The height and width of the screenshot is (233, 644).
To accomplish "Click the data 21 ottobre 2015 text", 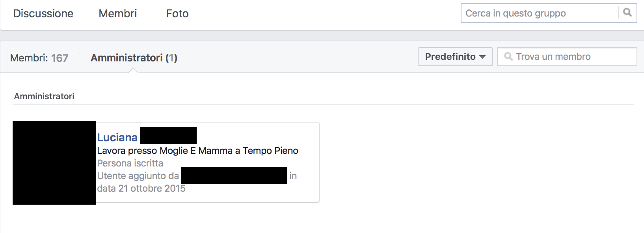I will click(141, 189).
